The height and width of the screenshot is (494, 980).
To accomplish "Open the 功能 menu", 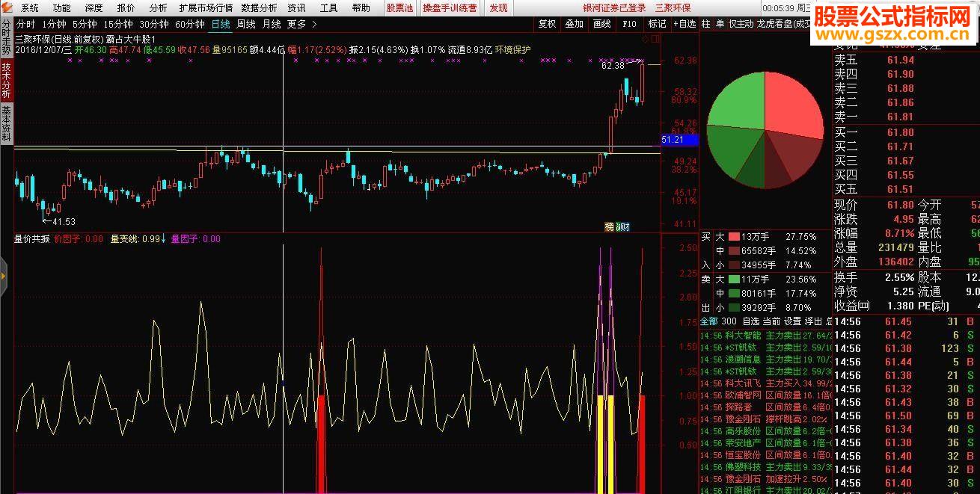I will click(x=62, y=8).
